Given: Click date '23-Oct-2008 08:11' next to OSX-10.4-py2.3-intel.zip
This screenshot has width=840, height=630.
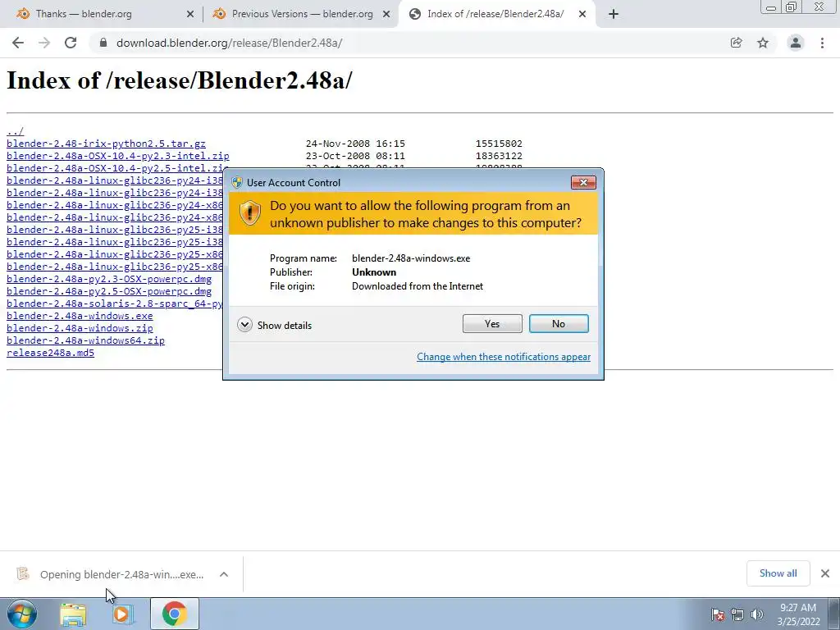Looking at the screenshot, I should point(355,156).
